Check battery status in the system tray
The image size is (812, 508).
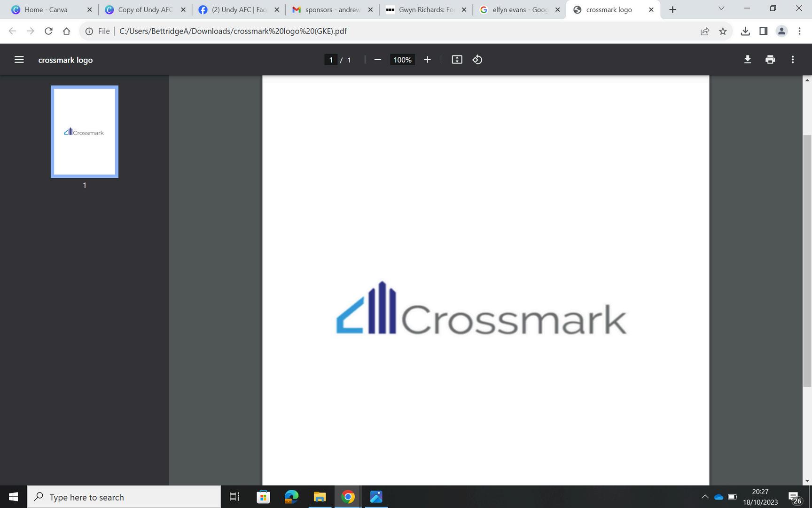[x=732, y=497]
